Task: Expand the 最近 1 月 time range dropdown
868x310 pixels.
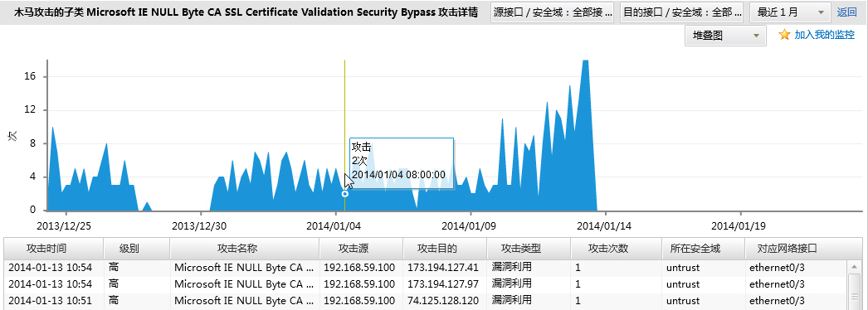Action: click(790, 12)
